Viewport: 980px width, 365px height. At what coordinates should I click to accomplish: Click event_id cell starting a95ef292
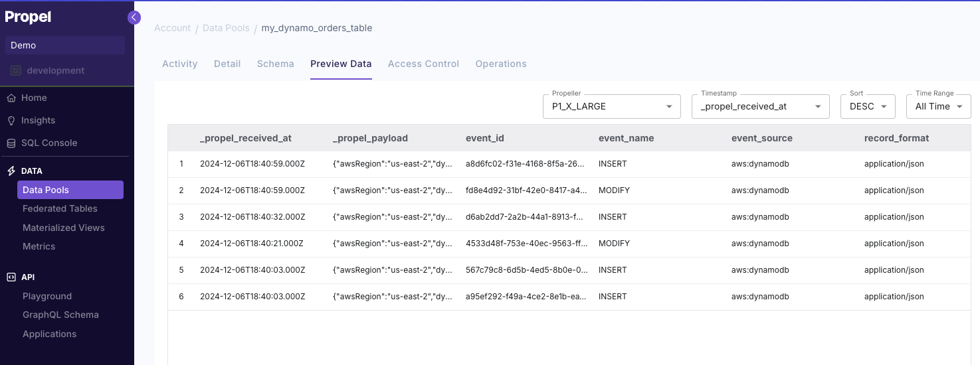[x=527, y=297]
